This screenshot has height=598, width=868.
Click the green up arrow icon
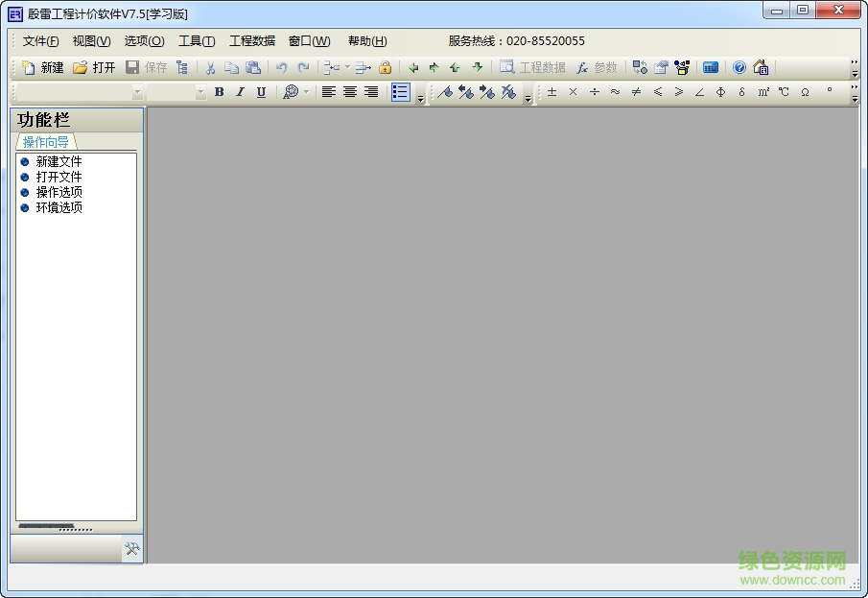coord(455,67)
